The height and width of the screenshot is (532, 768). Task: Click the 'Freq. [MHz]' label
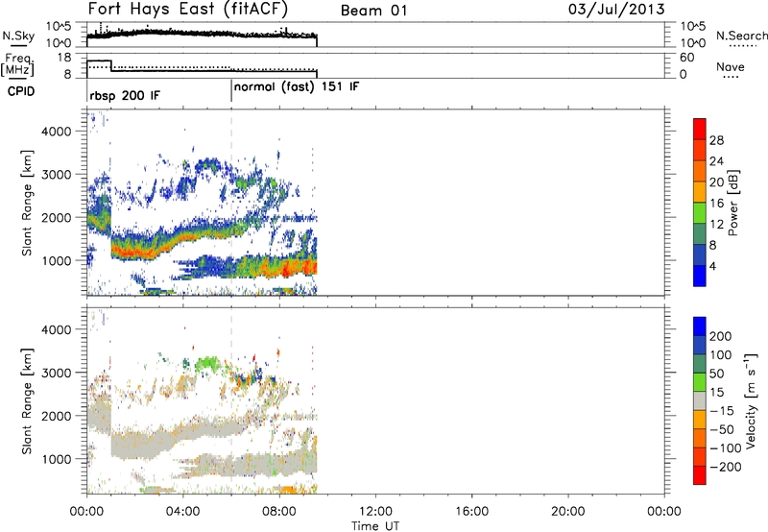pos(17,64)
